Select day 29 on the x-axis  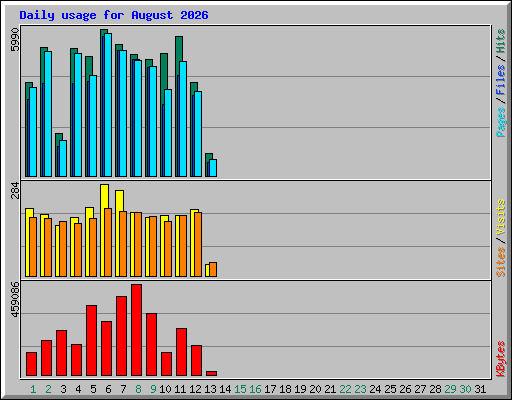click(x=450, y=389)
